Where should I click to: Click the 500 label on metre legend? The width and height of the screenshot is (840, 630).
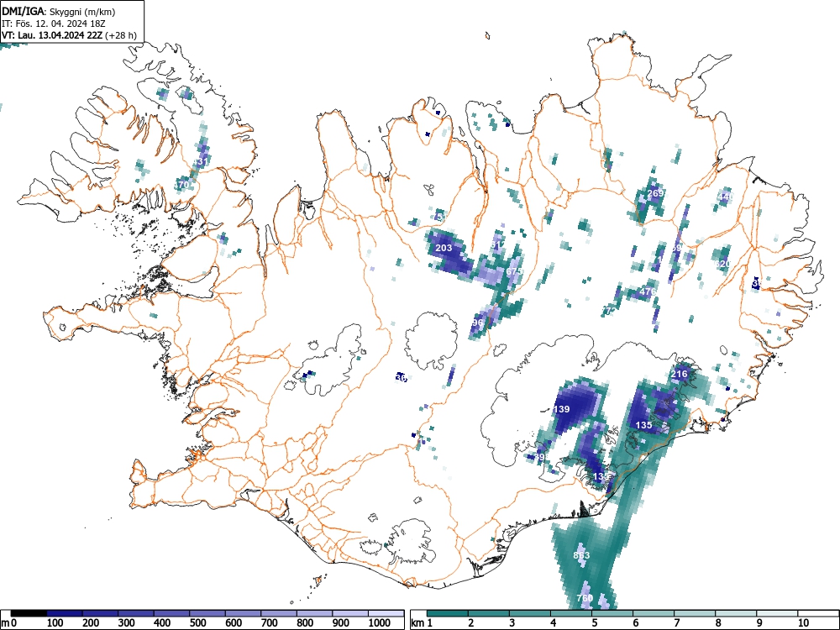coord(197,623)
